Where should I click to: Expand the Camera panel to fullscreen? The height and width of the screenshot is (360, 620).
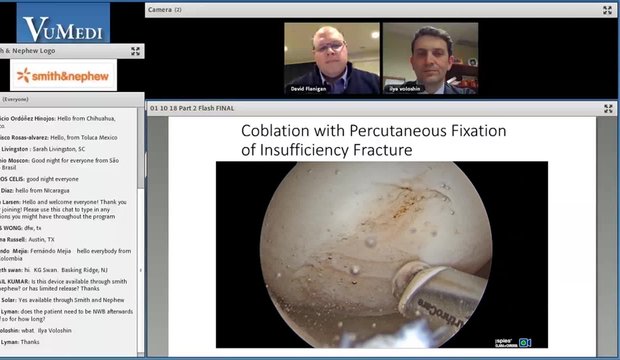(x=607, y=10)
